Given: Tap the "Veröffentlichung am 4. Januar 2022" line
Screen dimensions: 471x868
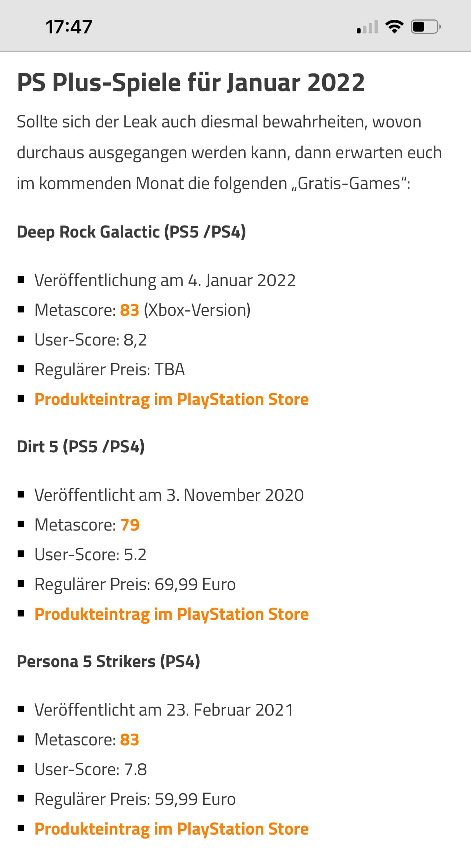Looking at the screenshot, I should [x=165, y=281].
